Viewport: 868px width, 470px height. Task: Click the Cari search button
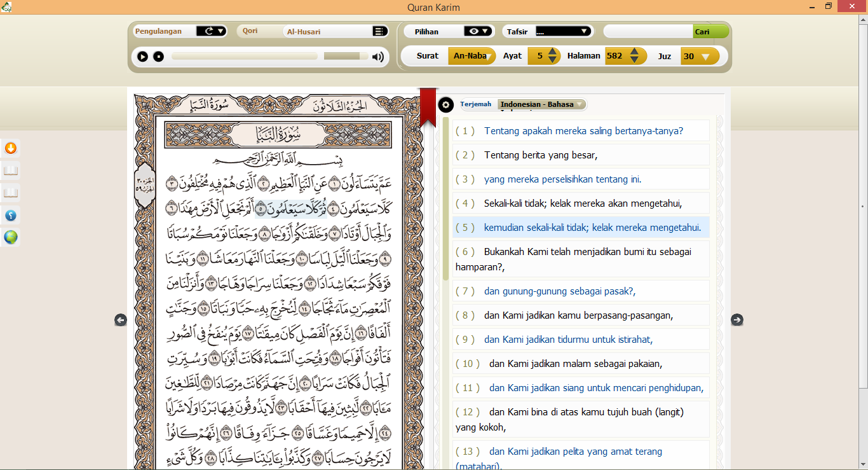click(711, 31)
